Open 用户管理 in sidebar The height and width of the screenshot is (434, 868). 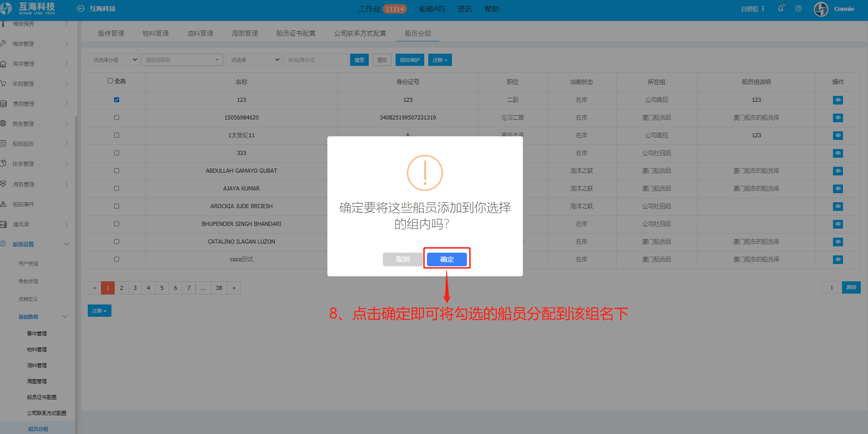click(28, 264)
